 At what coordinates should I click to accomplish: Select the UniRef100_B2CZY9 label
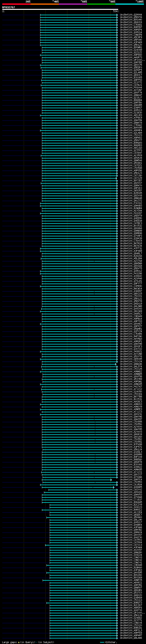point(131,505)
